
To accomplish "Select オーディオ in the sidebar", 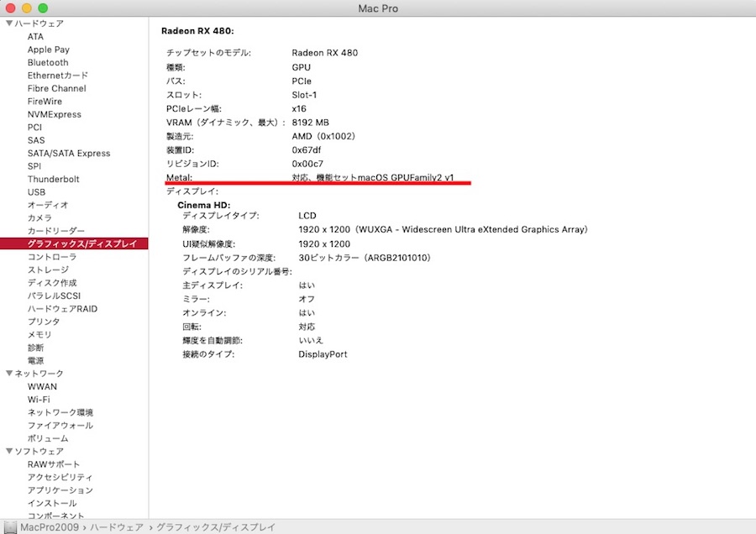I will pos(48,205).
